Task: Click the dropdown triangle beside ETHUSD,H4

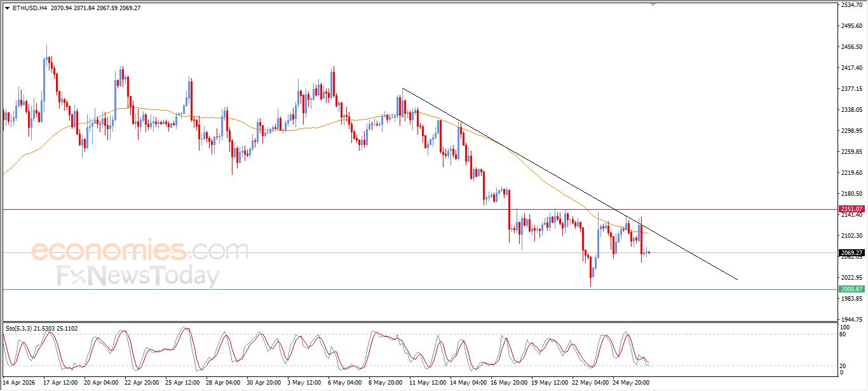Action: point(7,8)
